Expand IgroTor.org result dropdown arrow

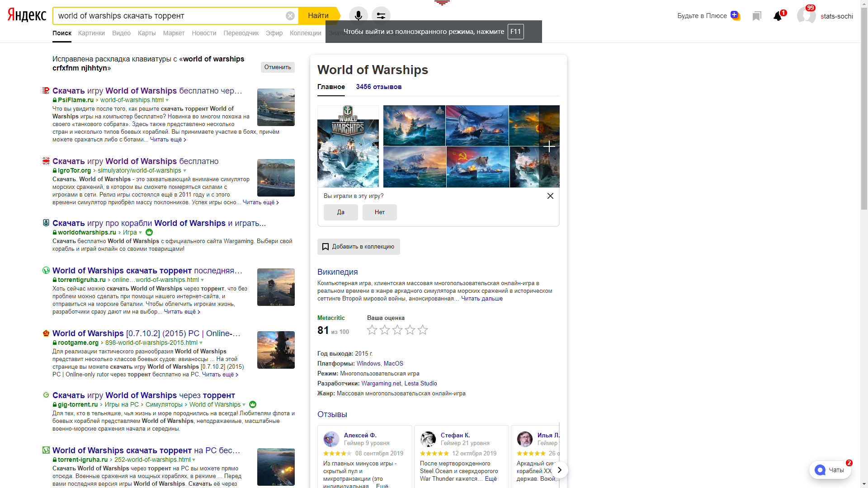(184, 171)
